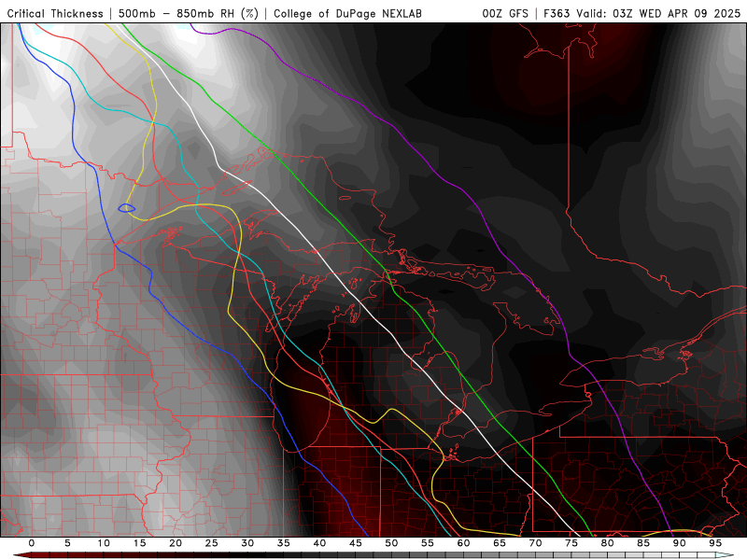Click the '25' scale value
747x560 pixels.
click(212, 543)
